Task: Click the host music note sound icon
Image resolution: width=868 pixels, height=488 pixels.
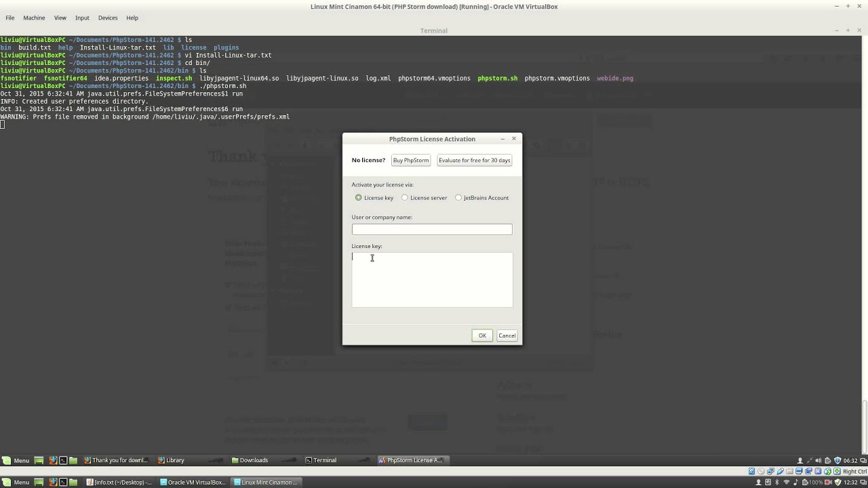Action: pyautogui.click(x=796, y=483)
